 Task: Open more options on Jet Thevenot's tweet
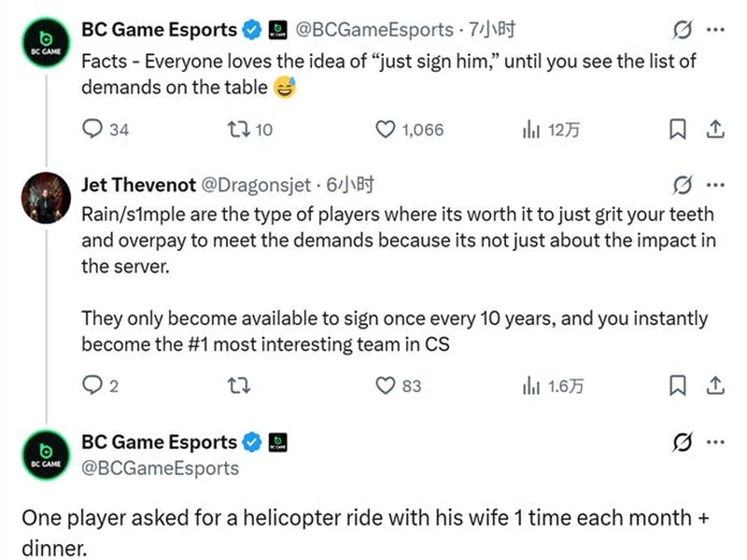pos(715,184)
